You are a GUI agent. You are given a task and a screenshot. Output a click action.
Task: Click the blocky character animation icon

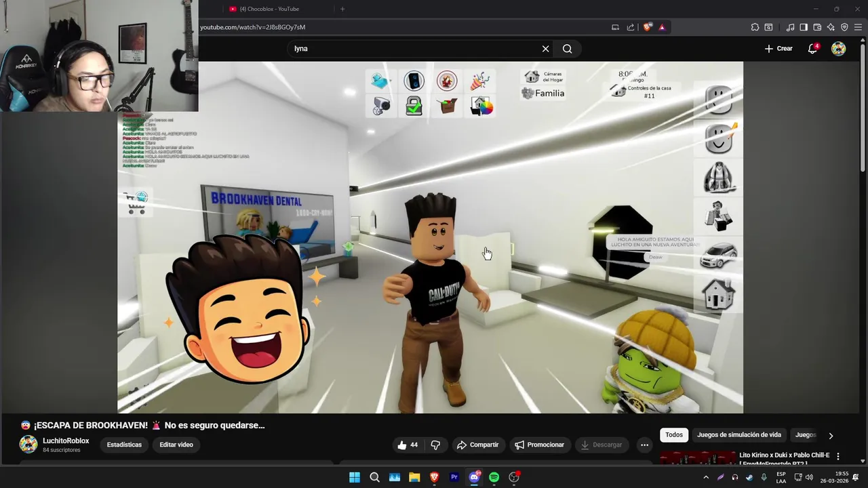click(x=718, y=217)
